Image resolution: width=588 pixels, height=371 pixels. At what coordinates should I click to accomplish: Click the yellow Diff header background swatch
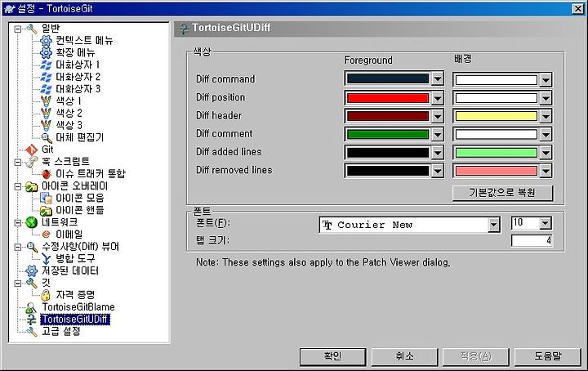click(x=497, y=116)
